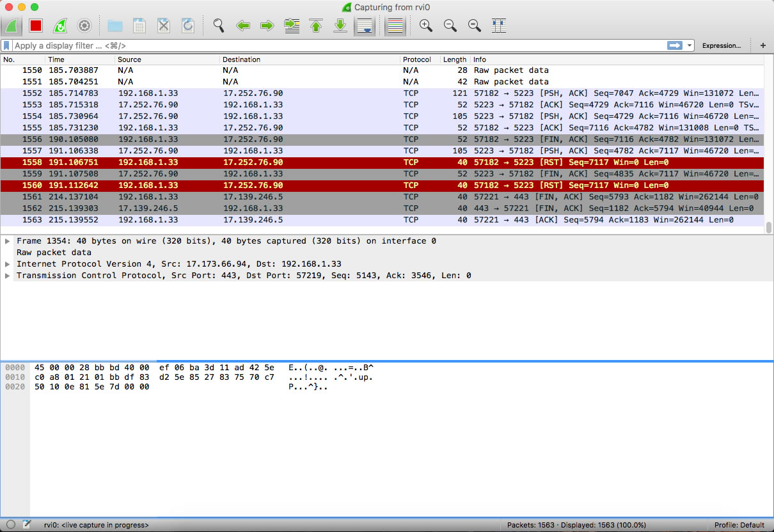The width and height of the screenshot is (774, 532).
Task: Select packet 1561 to 17.139.246.5
Action: click(382, 197)
